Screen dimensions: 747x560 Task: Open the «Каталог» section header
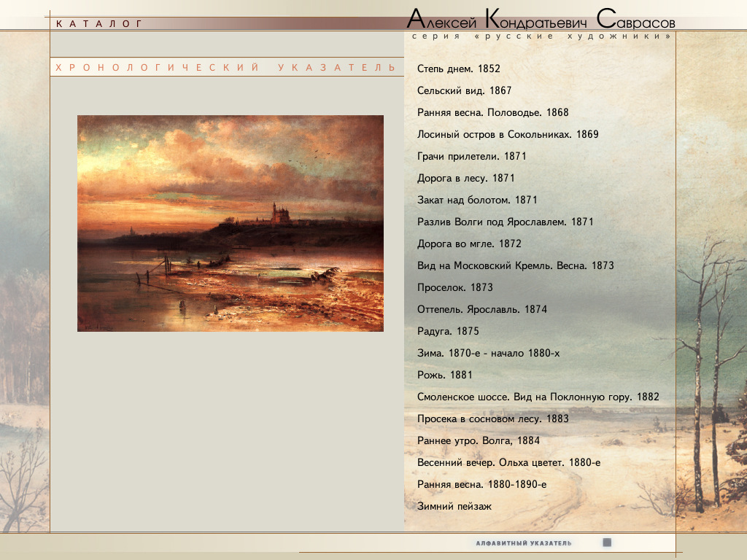99,24
